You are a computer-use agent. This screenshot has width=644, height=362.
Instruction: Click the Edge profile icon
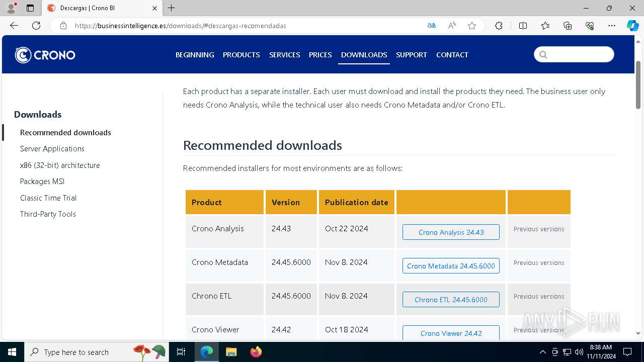pos(11,8)
